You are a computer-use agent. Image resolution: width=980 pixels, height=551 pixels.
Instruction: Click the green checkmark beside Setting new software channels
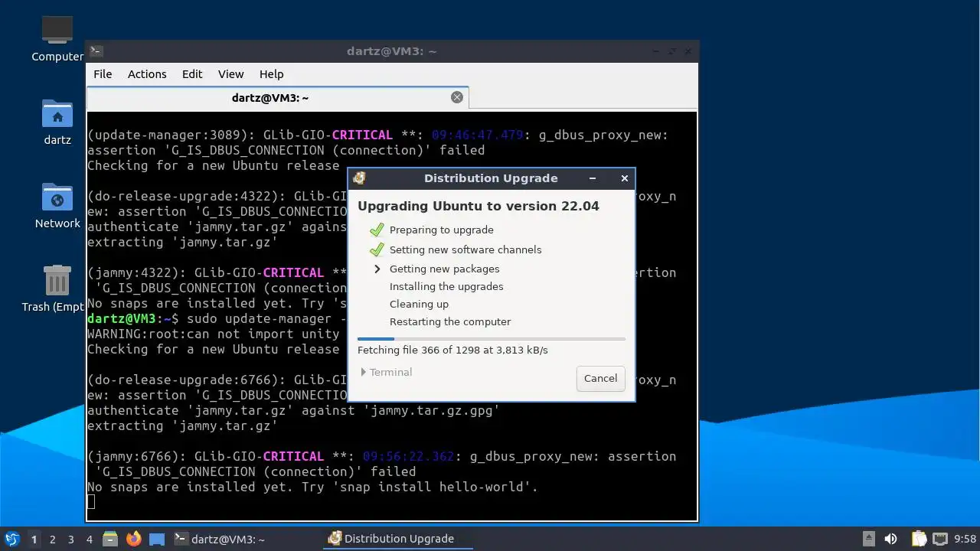pos(376,249)
